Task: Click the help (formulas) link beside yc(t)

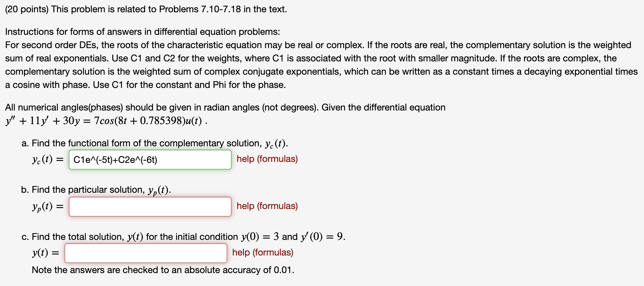Action: [x=267, y=159]
